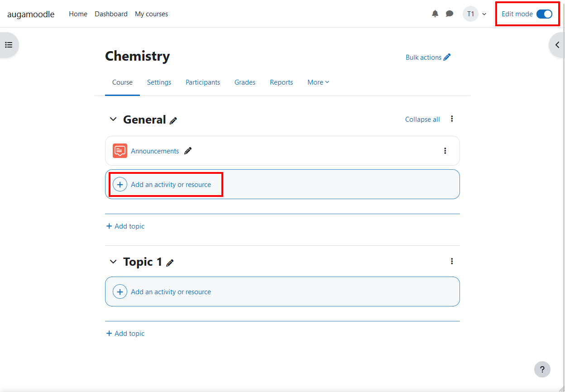Collapse the General section chevron
The width and height of the screenshot is (565, 392).
[113, 119]
